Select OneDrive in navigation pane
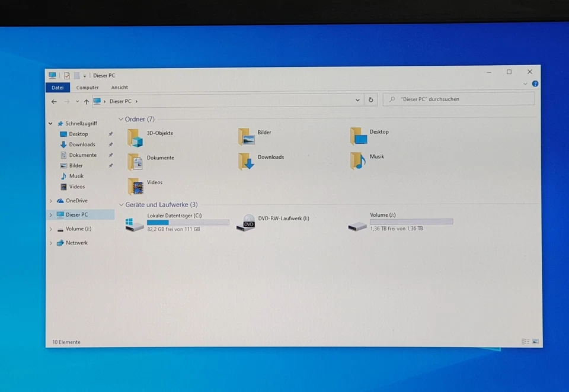 (x=76, y=201)
